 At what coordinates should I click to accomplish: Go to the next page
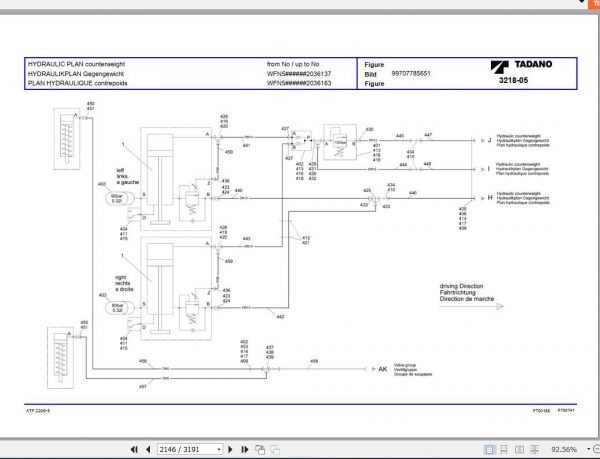tap(230, 449)
